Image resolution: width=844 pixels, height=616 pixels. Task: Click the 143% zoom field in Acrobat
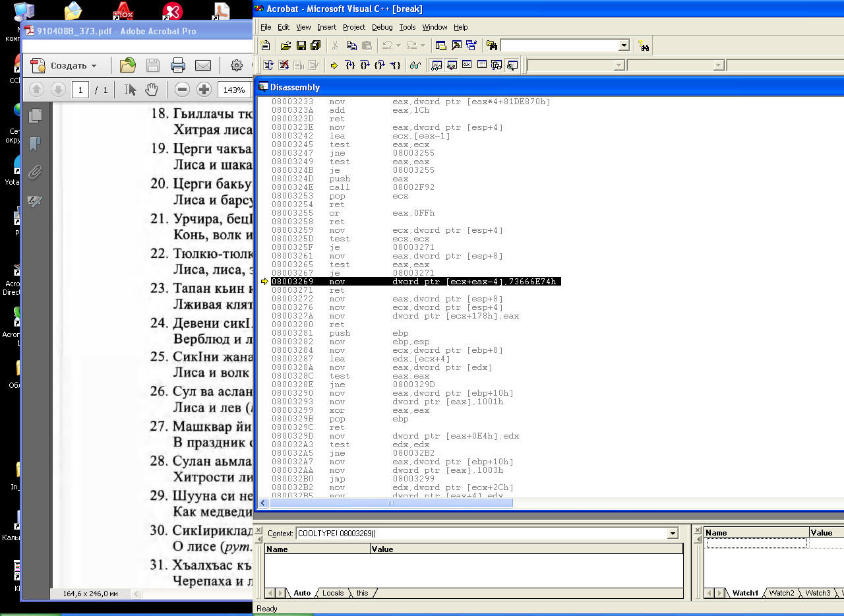(x=233, y=90)
